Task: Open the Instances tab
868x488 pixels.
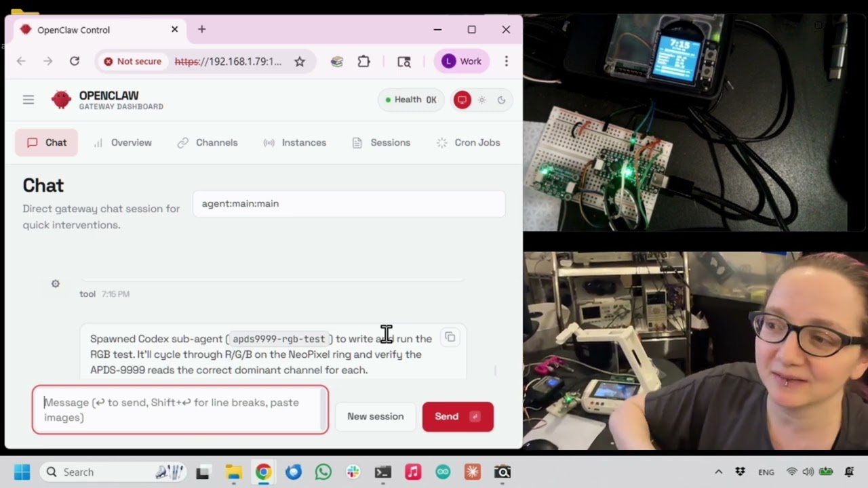Action: tap(295, 142)
